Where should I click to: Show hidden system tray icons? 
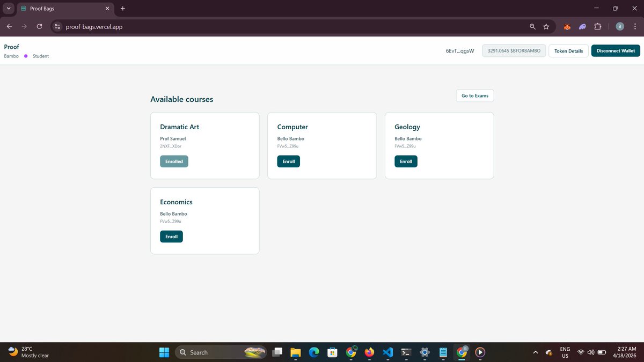tap(535, 352)
